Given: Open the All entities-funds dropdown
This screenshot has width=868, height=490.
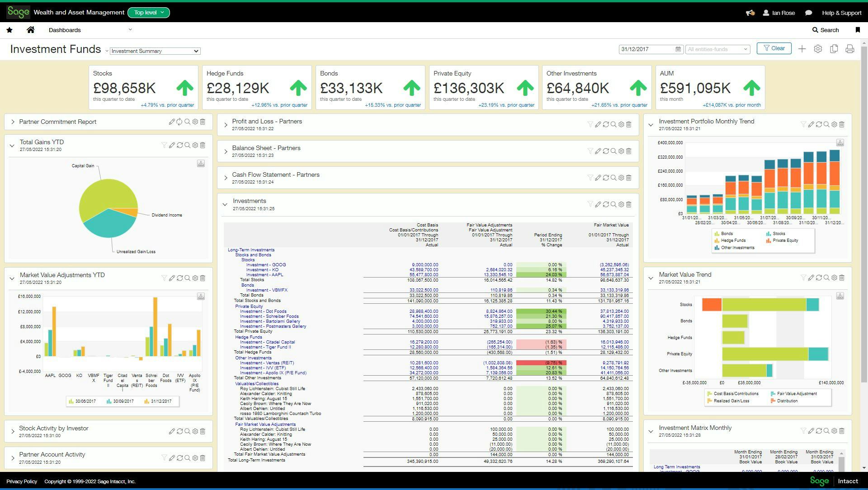Looking at the screenshot, I should click(717, 49).
